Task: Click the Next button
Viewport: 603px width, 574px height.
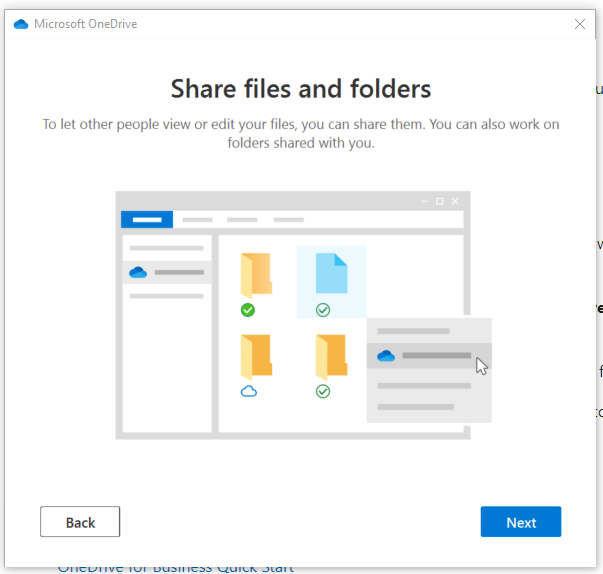Action: (521, 522)
